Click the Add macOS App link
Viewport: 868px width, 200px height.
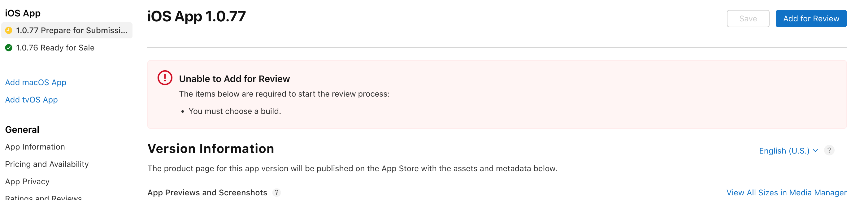36,82
